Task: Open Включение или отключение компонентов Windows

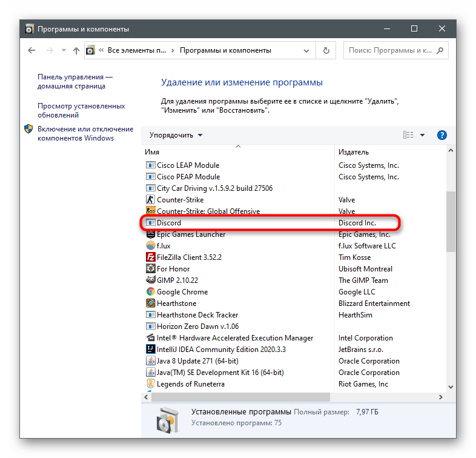Action: tap(85, 133)
